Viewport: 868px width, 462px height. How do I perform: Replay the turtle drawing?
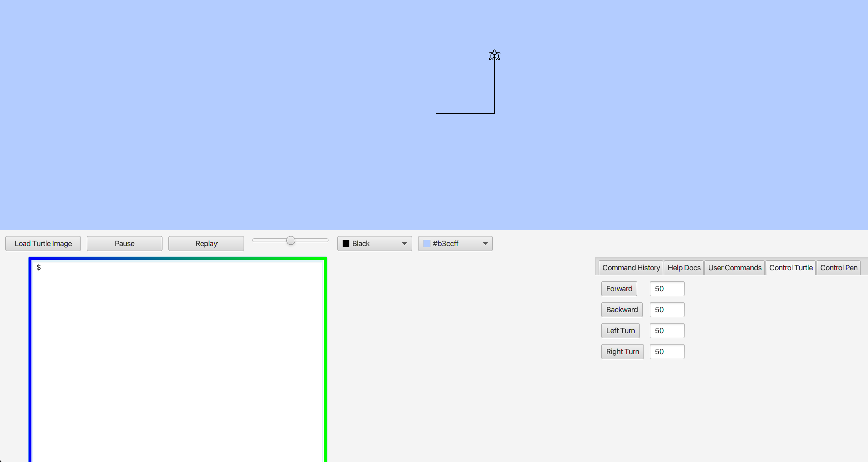tap(206, 244)
